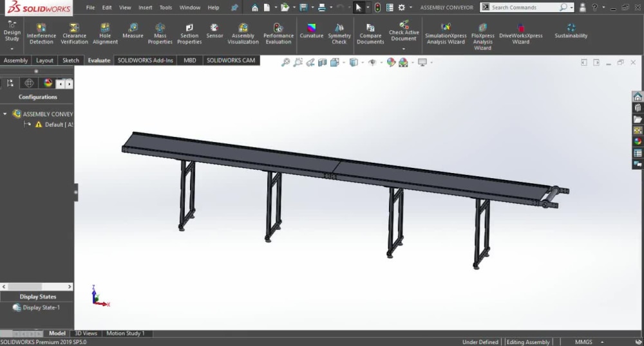Open the Tools menu
The width and height of the screenshot is (644, 346).
click(x=166, y=7)
